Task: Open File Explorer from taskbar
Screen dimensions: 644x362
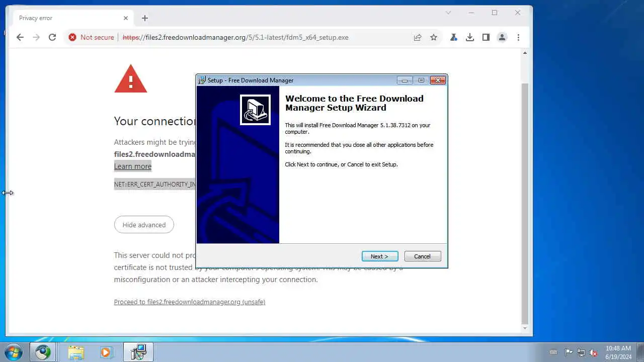Action: pos(76,352)
